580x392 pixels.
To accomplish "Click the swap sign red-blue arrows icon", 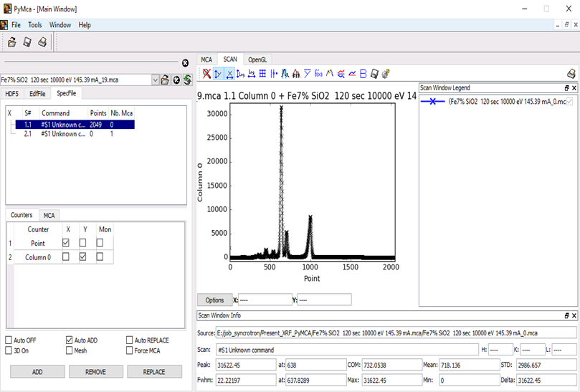I will 341,74.
